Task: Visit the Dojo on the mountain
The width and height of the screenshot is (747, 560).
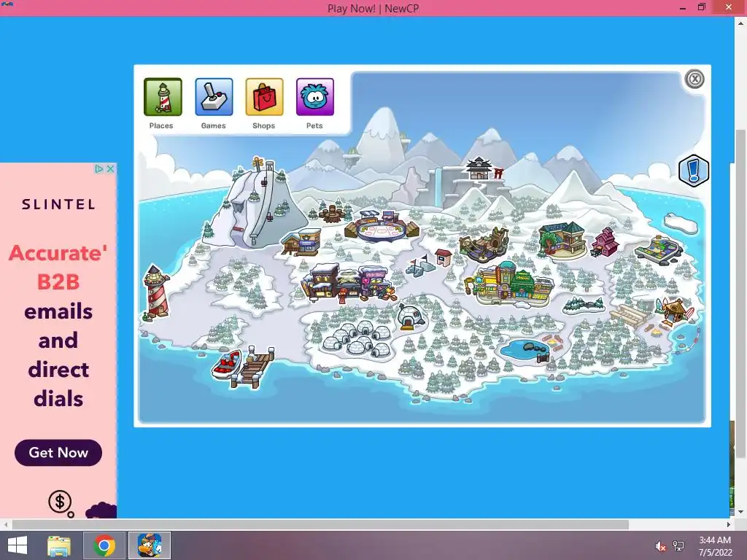Action: click(484, 168)
